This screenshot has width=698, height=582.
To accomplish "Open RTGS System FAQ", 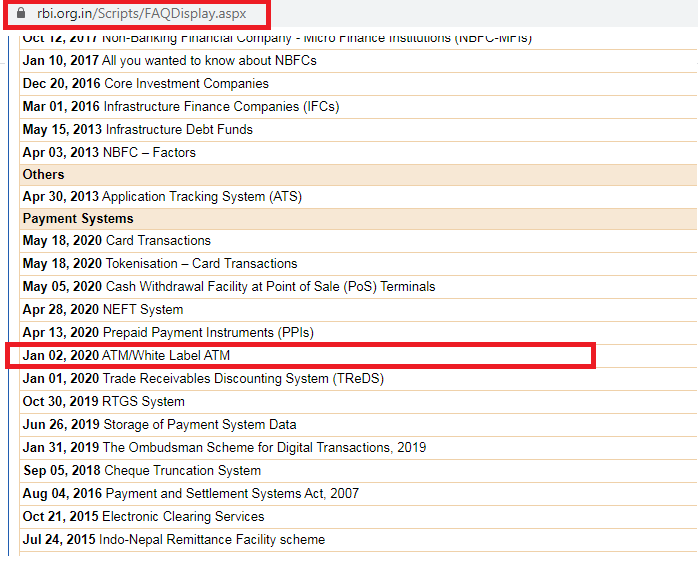I will (143, 402).
